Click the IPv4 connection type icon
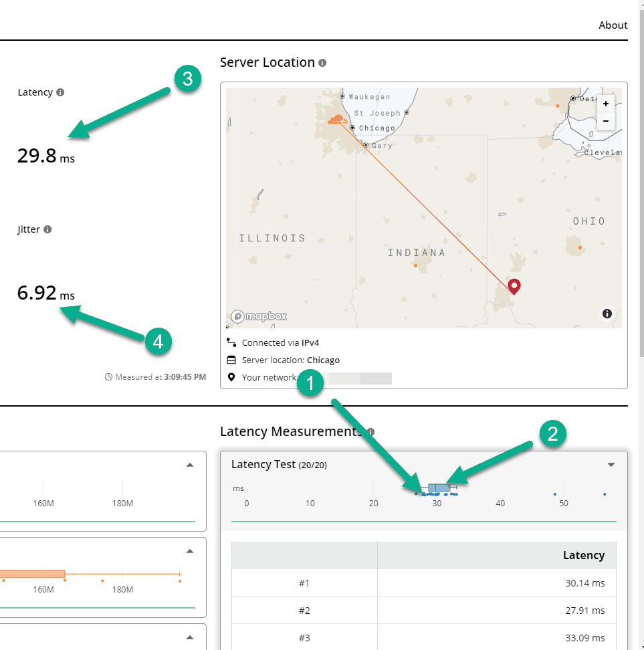 (x=231, y=342)
